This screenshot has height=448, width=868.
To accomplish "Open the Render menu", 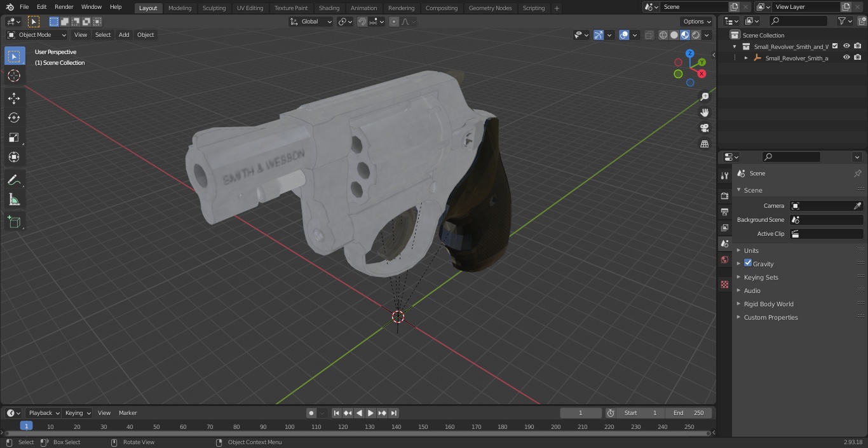I will 64,7.
